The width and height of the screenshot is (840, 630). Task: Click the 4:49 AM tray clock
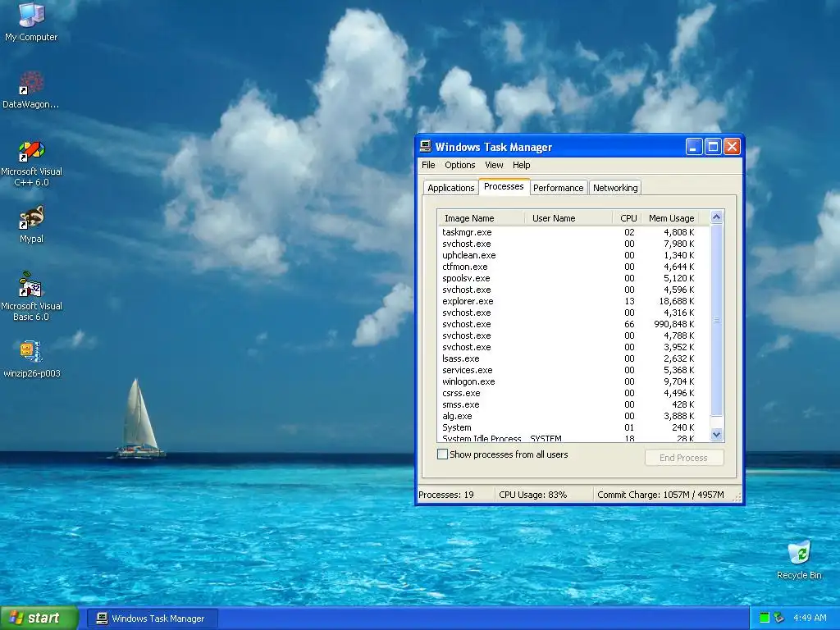810,618
